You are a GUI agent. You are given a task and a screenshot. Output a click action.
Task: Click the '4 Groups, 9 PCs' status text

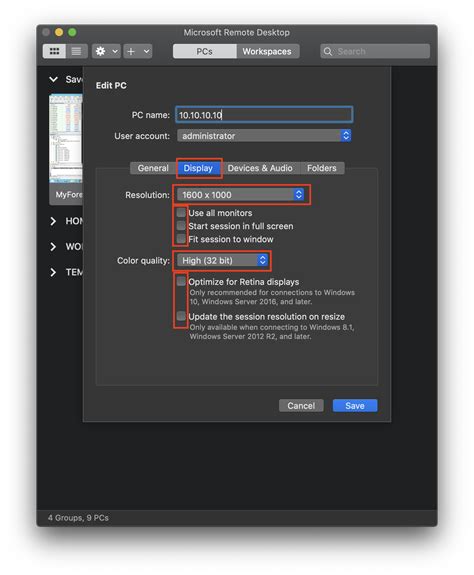click(x=78, y=518)
